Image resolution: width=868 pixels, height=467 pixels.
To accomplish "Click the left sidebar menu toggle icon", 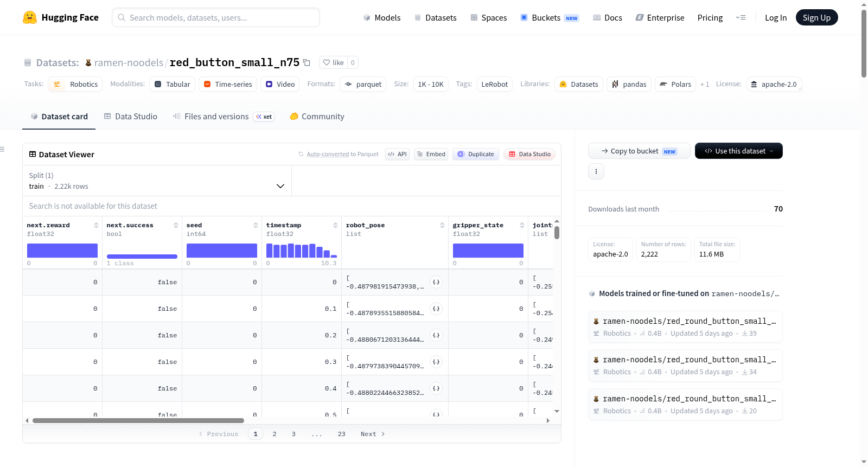I will [x=2, y=149].
